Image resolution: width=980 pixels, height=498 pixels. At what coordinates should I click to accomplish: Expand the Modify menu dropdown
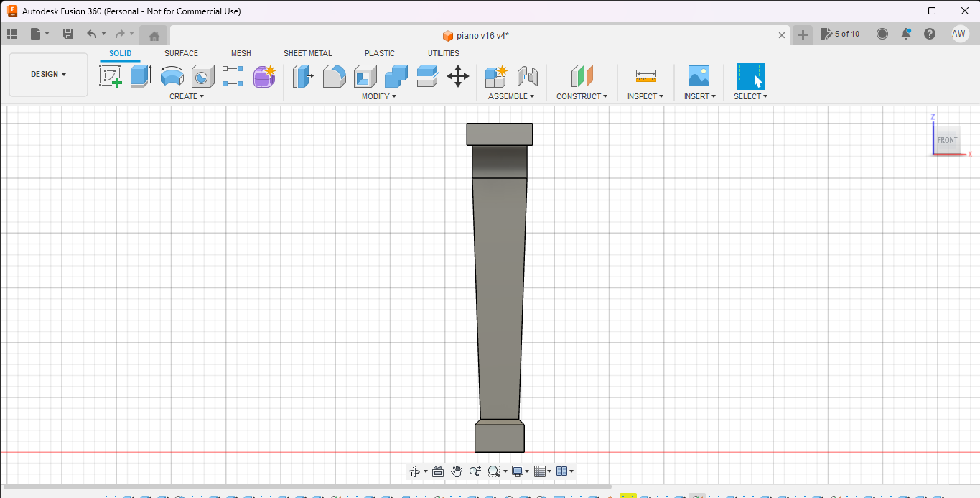point(378,96)
